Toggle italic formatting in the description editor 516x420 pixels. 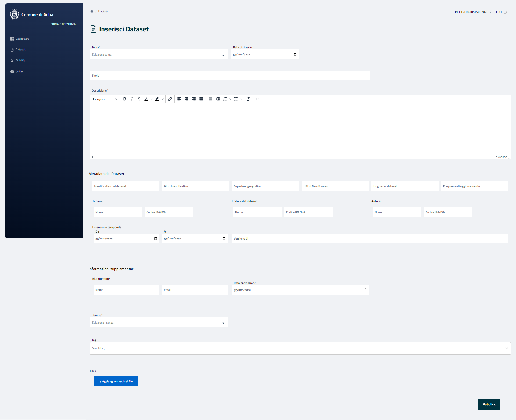[132, 99]
